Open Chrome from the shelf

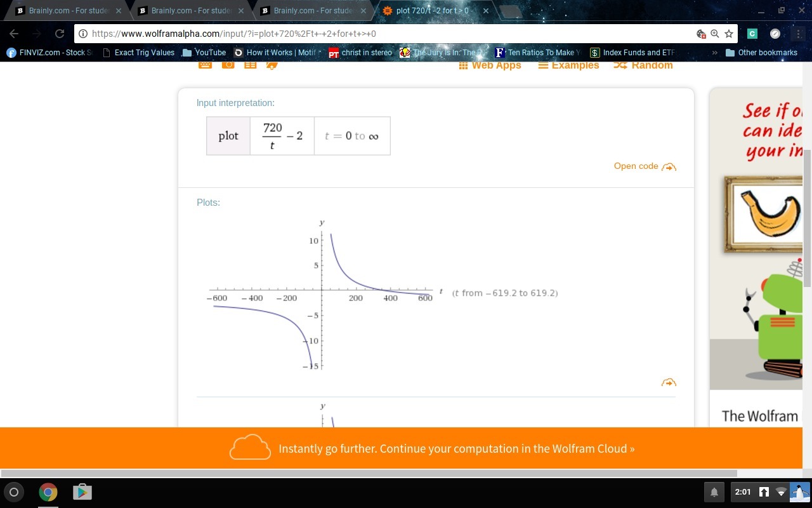[x=48, y=491]
